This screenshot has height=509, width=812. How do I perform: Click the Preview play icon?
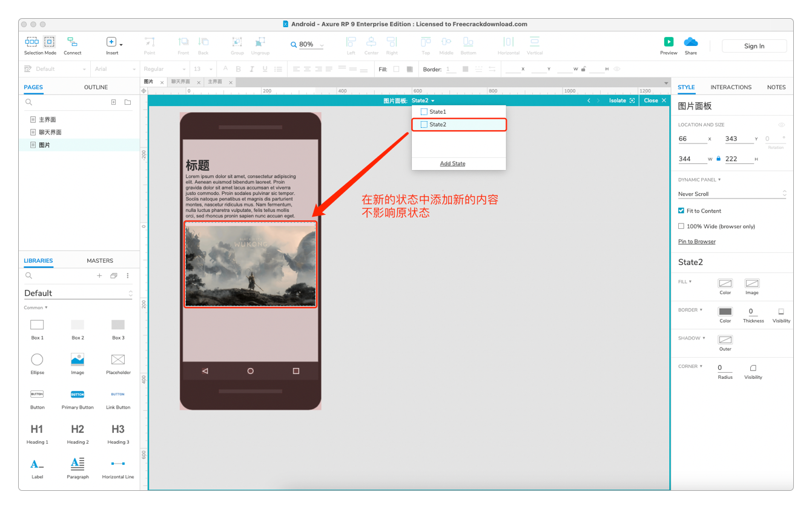[x=668, y=42]
